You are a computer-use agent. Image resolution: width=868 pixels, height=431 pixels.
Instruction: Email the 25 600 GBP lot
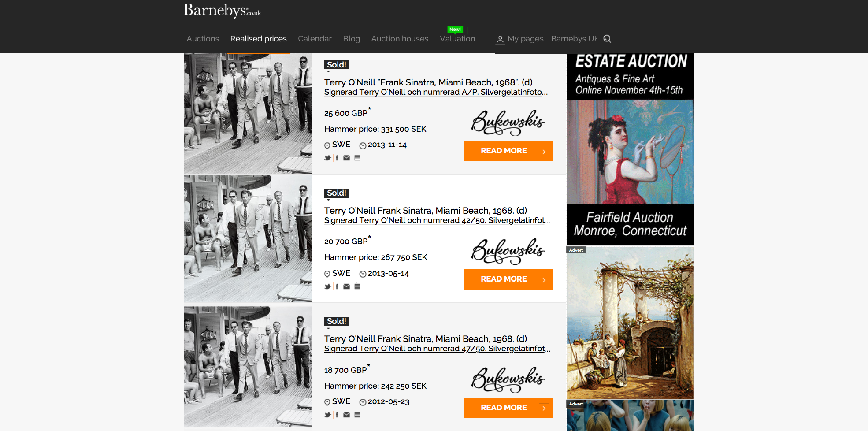click(x=347, y=158)
